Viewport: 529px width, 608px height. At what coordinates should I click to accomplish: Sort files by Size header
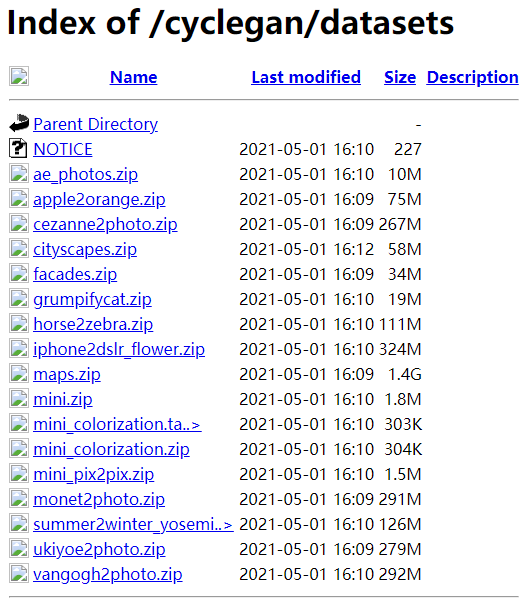(400, 77)
